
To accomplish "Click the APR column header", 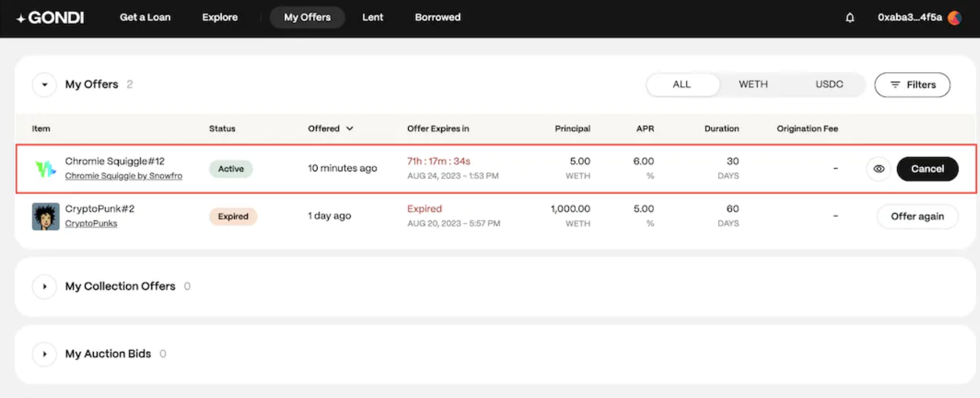I will (645, 128).
